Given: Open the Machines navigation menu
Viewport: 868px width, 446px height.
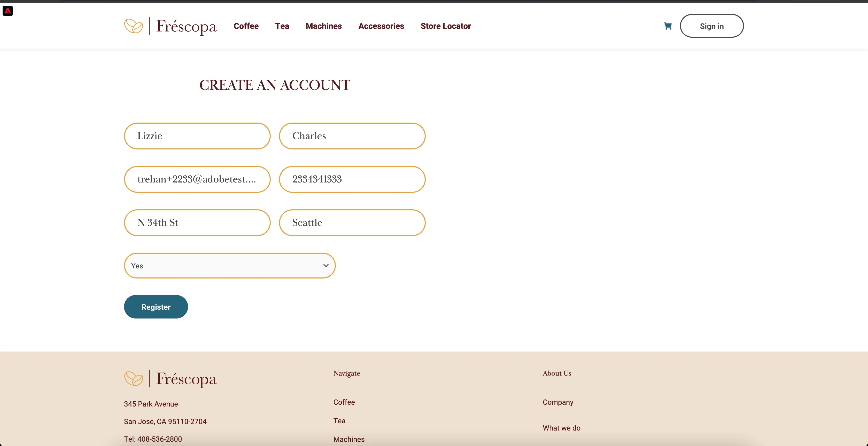Looking at the screenshot, I should tap(323, 26).
